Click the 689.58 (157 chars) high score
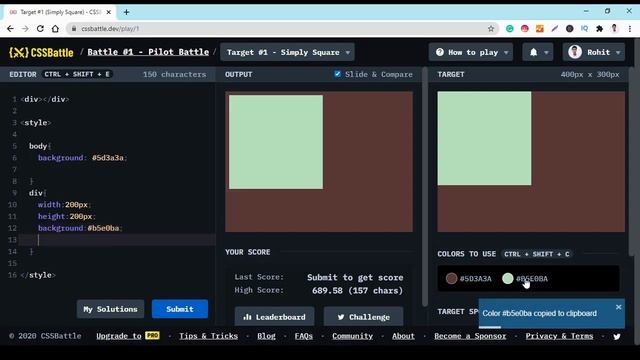This screenshot has height=360, width=640. (357, 290)
